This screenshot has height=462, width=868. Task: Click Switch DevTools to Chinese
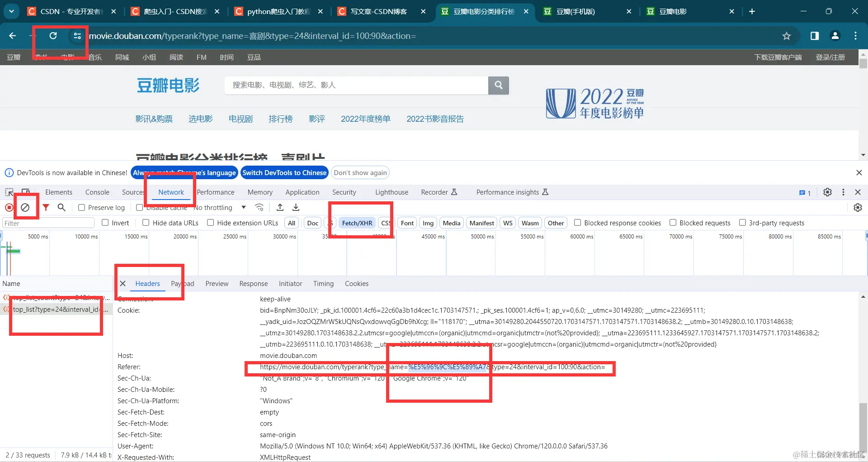pos(284,172)
